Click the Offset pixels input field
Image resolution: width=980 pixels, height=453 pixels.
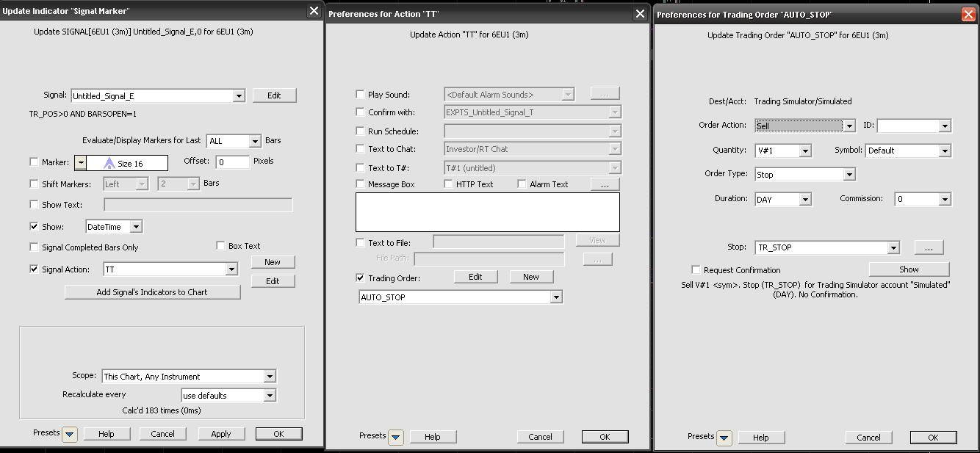[x=232, y=162]
